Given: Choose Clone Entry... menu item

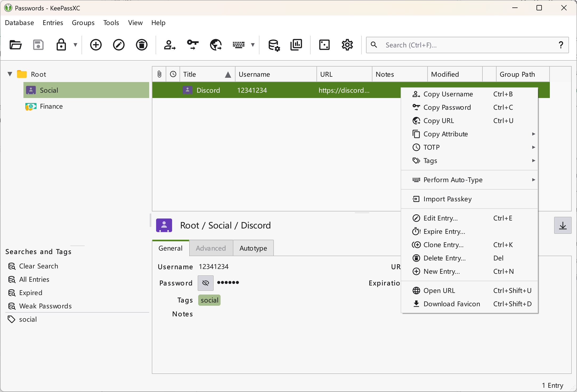Looking at the screenshot, I should point(469,245).
